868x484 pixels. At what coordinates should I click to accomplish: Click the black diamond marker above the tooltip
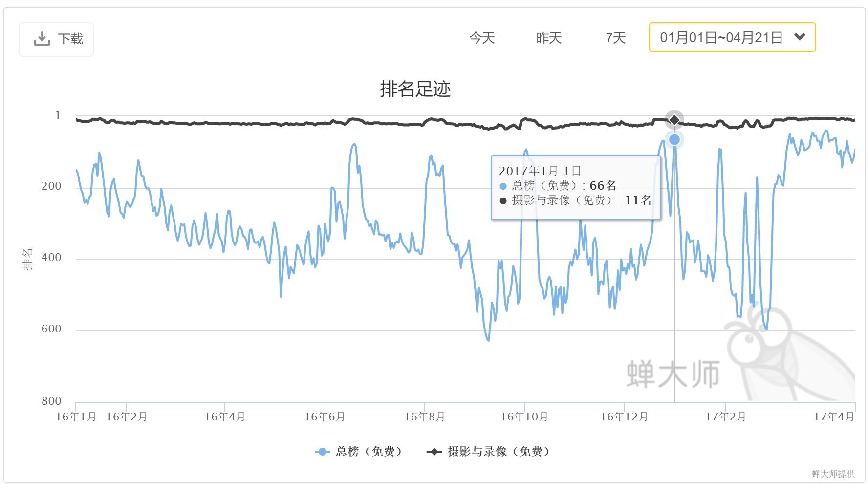click(x=675, y=119)
